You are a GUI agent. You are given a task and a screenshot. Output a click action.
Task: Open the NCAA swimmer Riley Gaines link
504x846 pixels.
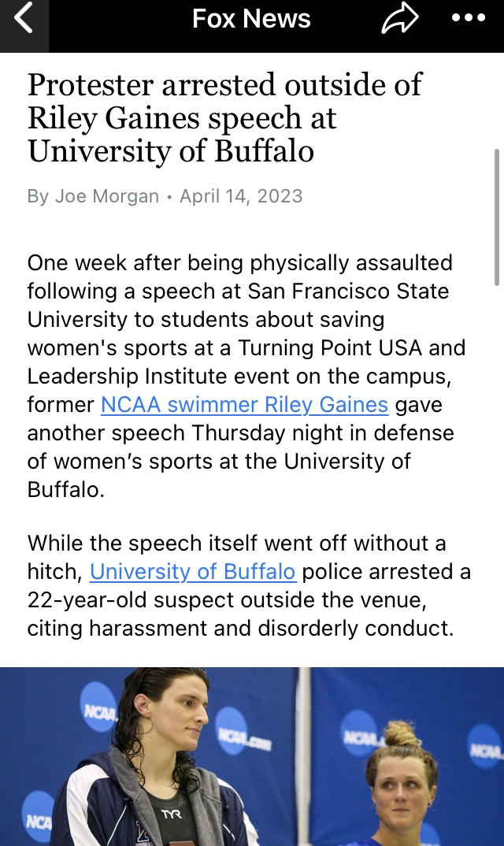click(244, 404)
